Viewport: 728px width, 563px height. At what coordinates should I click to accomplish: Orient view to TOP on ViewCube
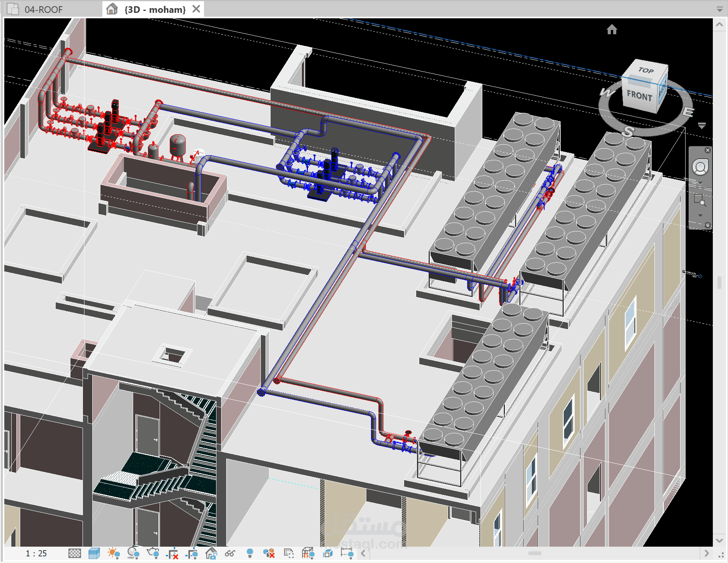click(x=645, y=70)
